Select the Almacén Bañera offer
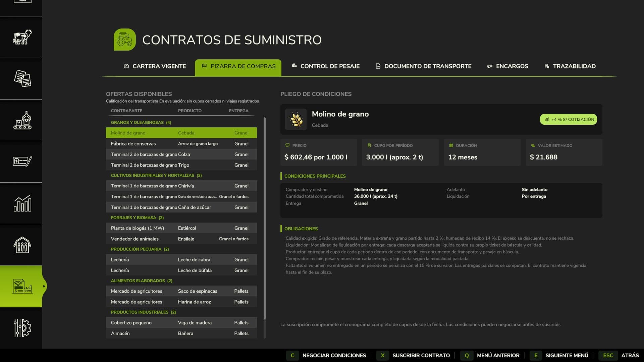Image resolution: width=644 pixels, height=362 pixels. click(181, 333)
